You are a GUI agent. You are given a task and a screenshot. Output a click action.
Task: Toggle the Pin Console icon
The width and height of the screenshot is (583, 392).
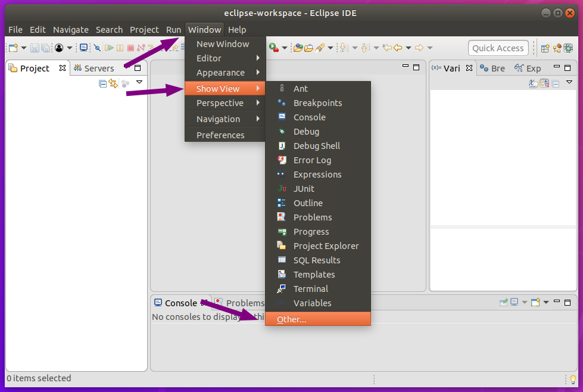pos(503,303)
